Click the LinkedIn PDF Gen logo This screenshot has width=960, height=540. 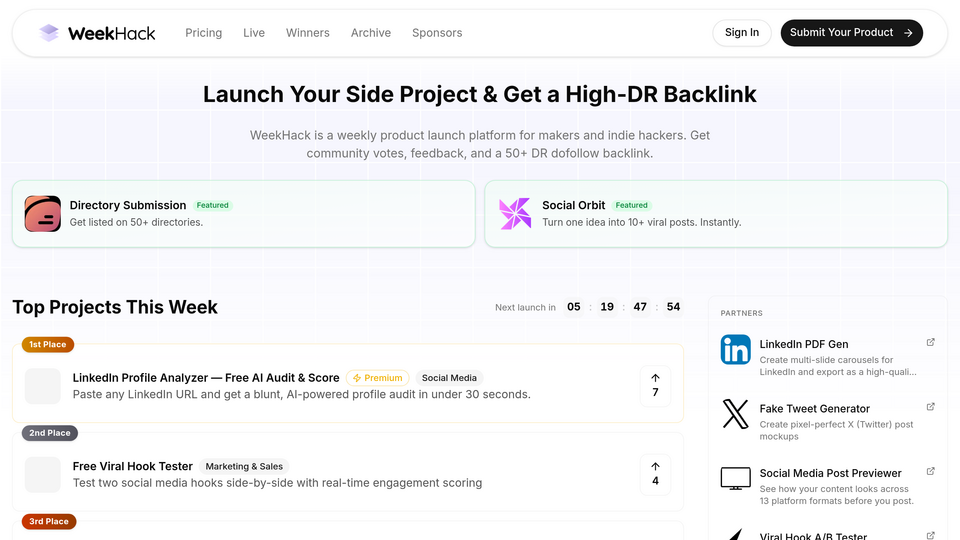(x=735, y=350)
